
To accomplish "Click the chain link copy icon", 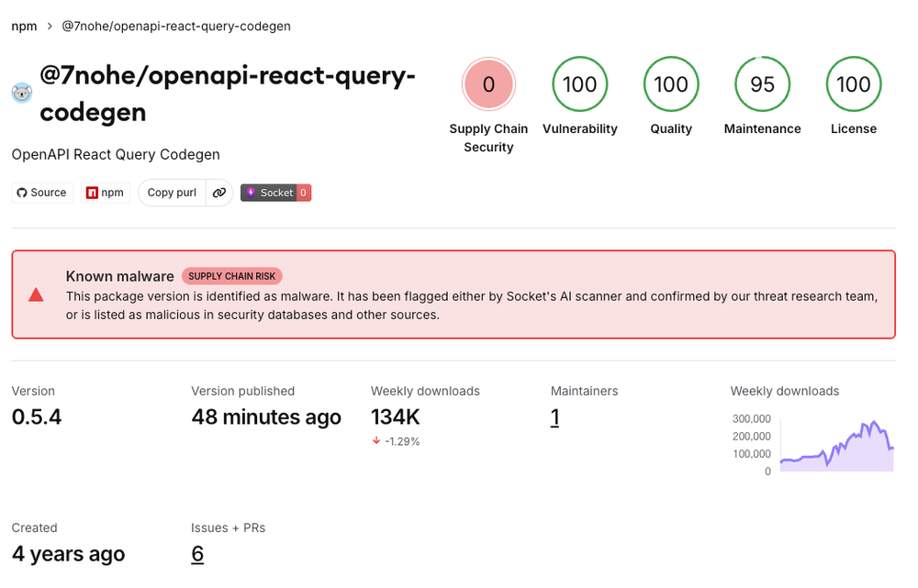I will tap(219, 193).
